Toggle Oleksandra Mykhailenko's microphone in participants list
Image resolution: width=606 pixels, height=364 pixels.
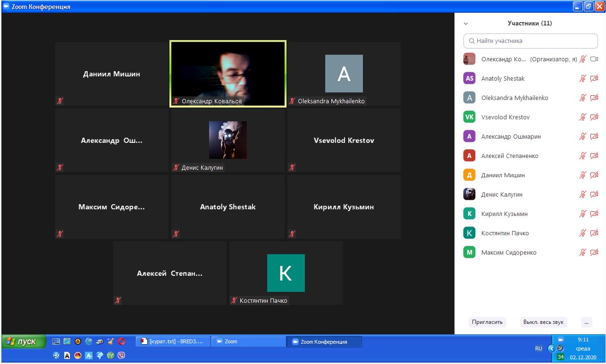(x=583, y=98)
